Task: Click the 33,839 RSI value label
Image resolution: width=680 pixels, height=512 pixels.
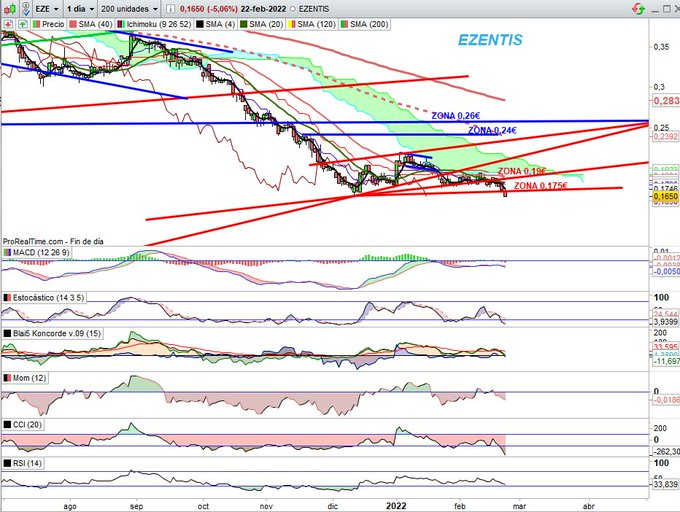Action: coord(666,484)
